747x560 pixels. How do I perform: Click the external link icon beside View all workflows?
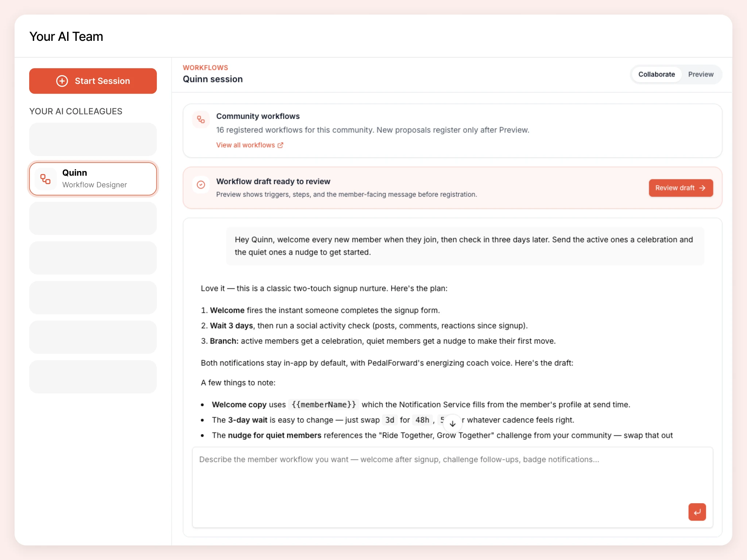pyautogui.click(x=280, y=145)
